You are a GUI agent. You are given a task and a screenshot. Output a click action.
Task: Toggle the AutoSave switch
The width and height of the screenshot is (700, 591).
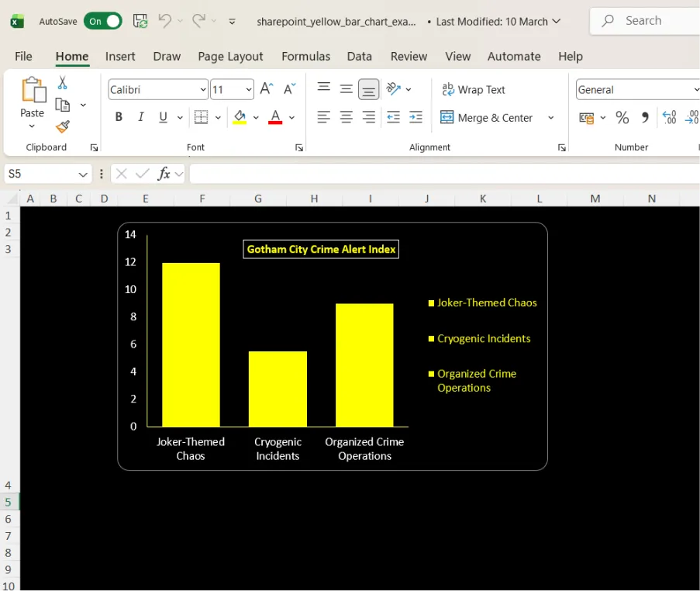click(x=103, y=21)
